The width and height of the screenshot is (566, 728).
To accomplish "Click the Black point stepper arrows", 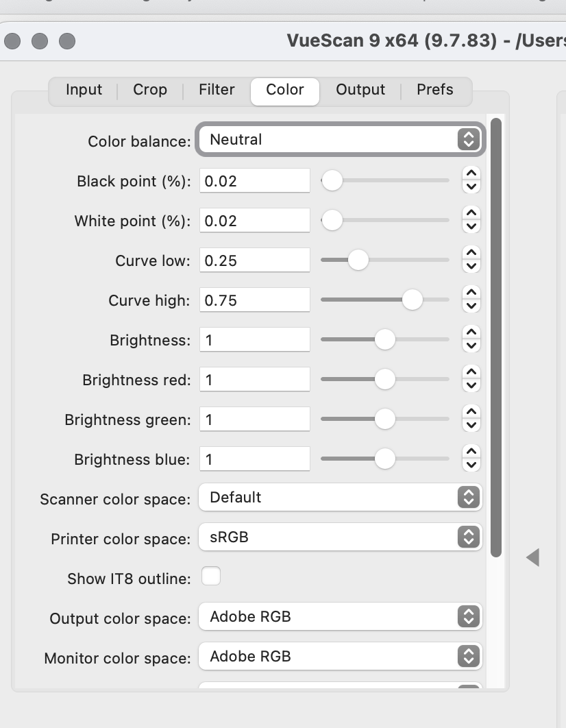I will (471, 180).
